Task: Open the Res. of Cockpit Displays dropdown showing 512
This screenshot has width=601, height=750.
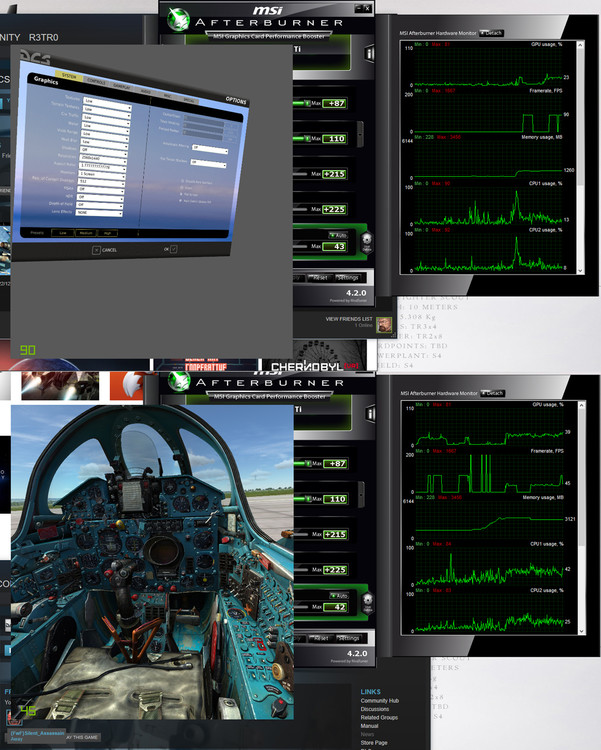Action: pyautogui.click(x=101, y=183)
